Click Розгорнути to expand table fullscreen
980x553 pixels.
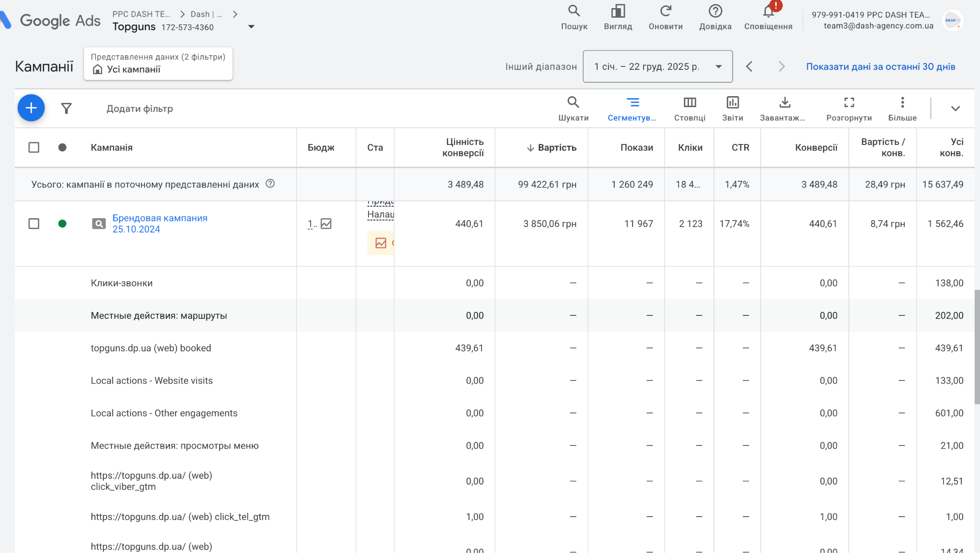pos(849,108)
